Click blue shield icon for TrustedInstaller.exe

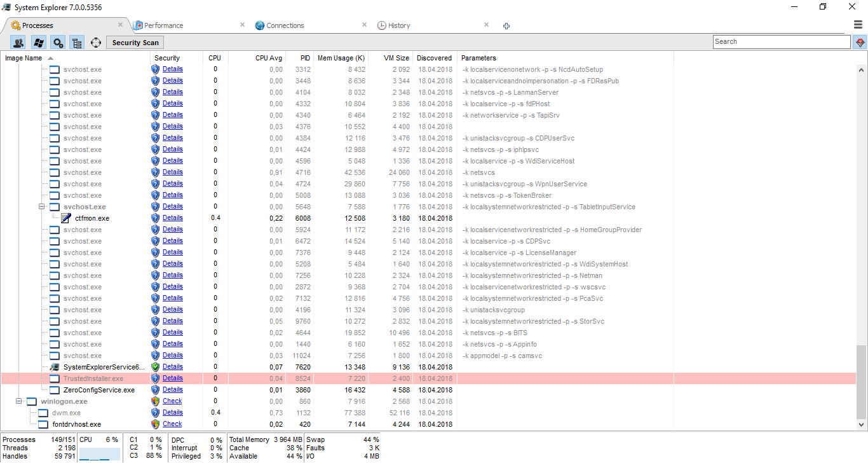155,378
